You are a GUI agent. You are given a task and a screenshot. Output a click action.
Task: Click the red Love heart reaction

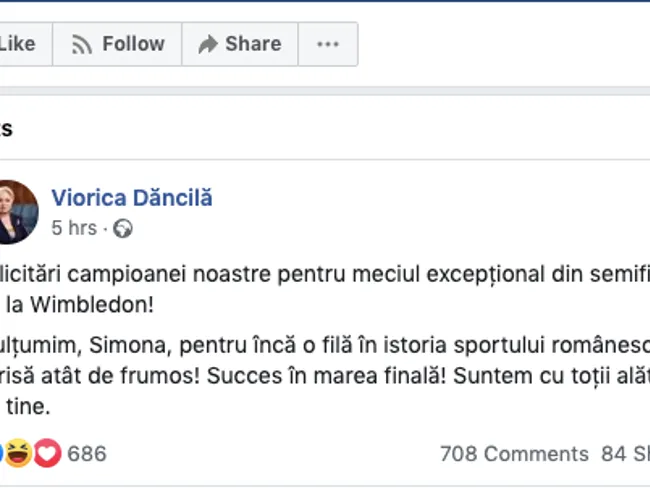tap(47, 454)
